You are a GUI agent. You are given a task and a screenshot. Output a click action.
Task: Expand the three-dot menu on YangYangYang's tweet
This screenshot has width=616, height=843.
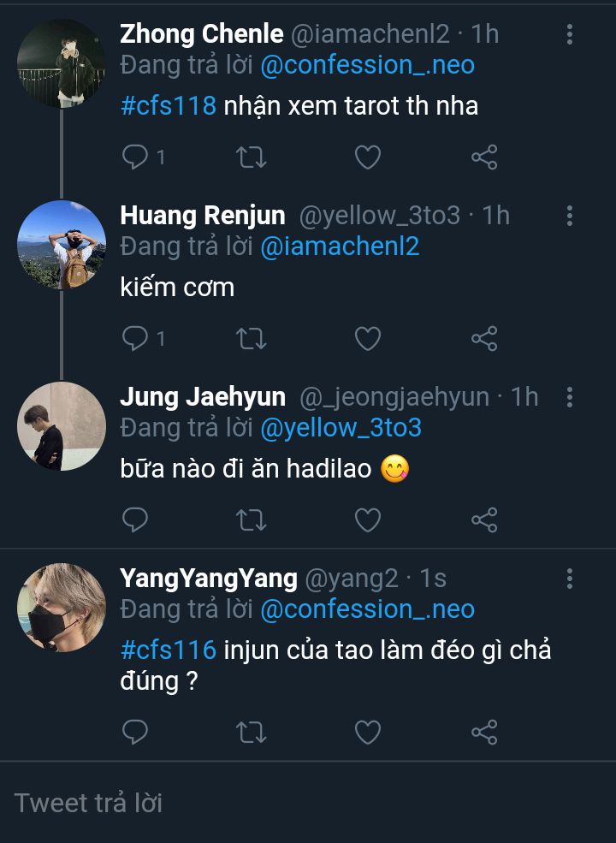pos(570,579)
